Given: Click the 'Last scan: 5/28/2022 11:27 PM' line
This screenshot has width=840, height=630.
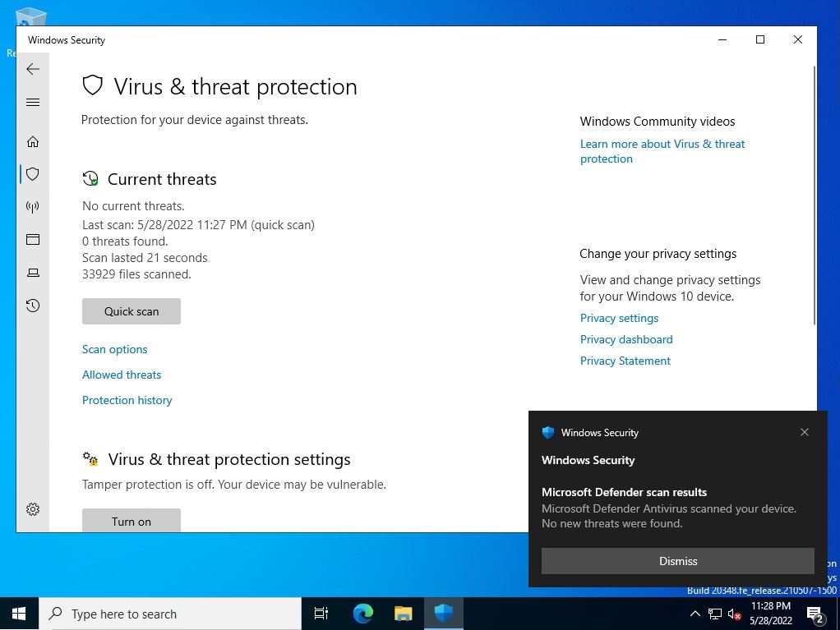Looking at the screenshot, I should [198, 225].
